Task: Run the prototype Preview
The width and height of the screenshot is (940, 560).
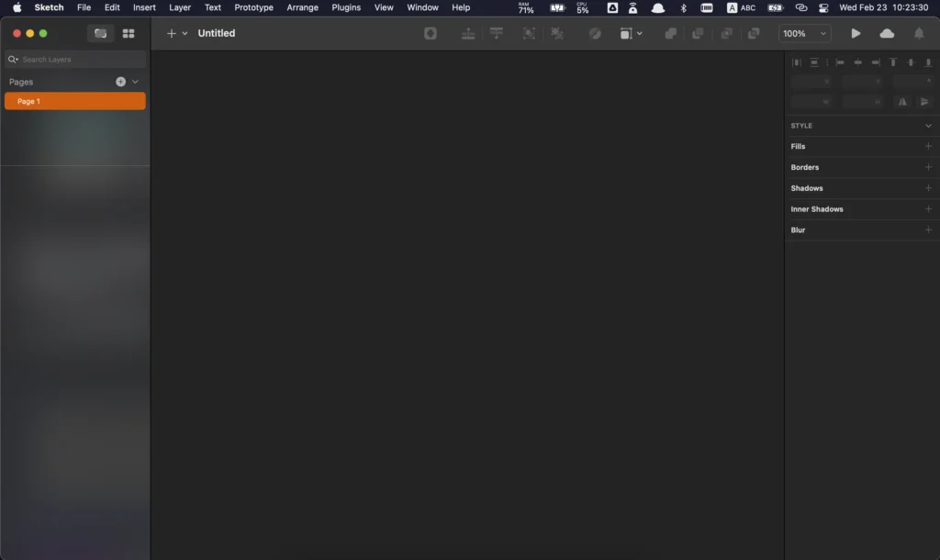Action: [x=856, y=33]
